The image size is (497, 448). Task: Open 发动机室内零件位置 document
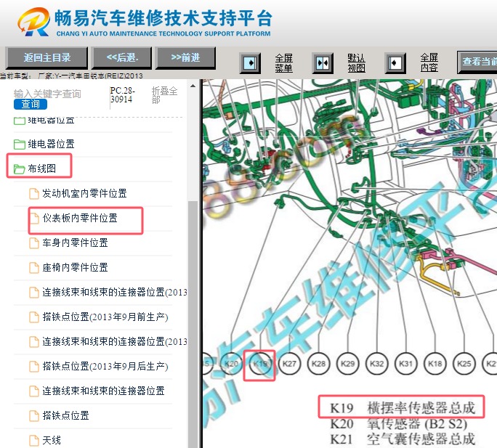(84, 193)
